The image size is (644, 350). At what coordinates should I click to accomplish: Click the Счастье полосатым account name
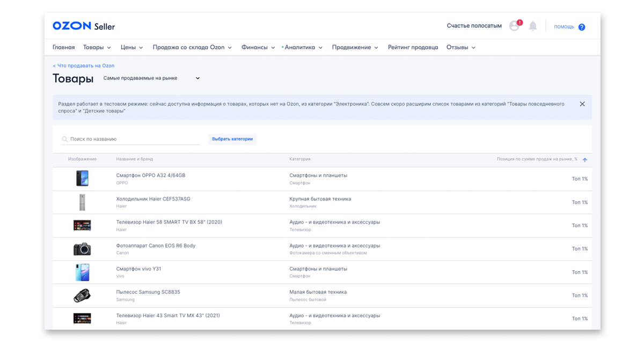(x=474, y=26)
